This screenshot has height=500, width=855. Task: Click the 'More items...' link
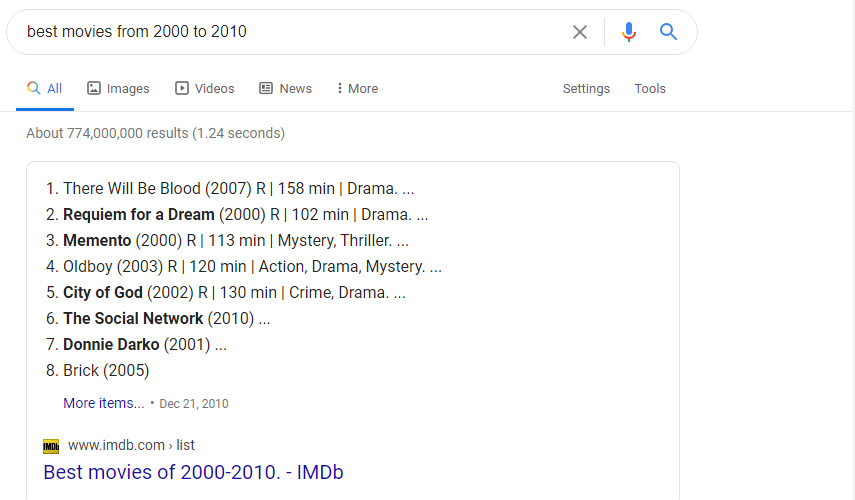pyautogui.click(x=104, y=403)
